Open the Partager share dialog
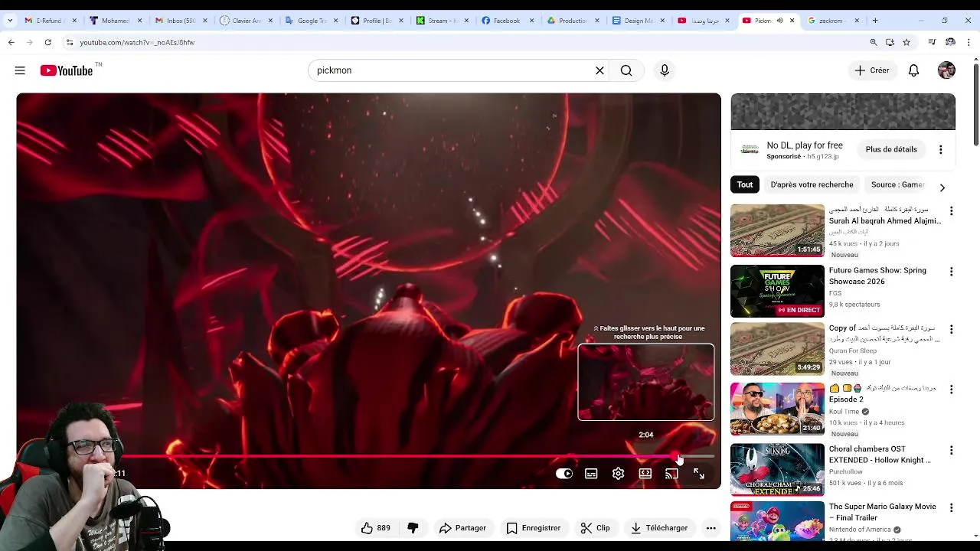This screenshot has height=551, width=980. tap(462, 528)
